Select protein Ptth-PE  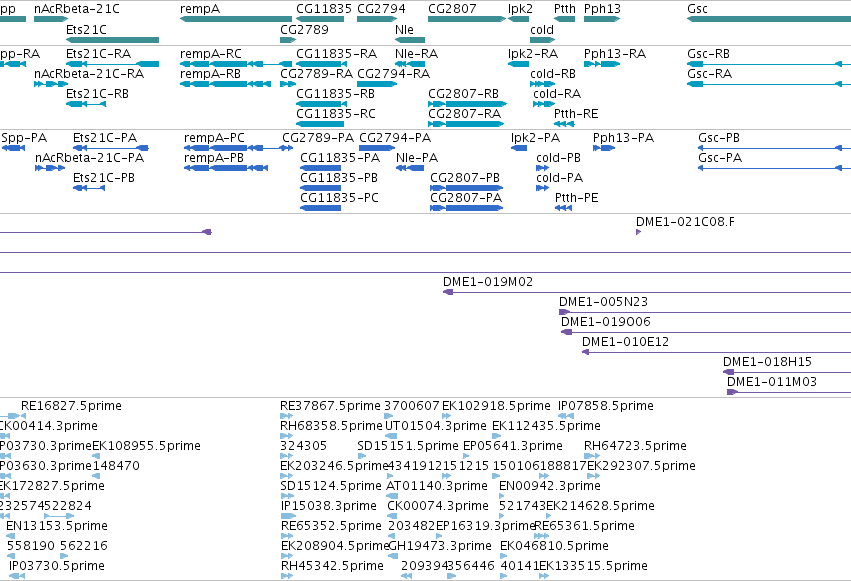576,197
